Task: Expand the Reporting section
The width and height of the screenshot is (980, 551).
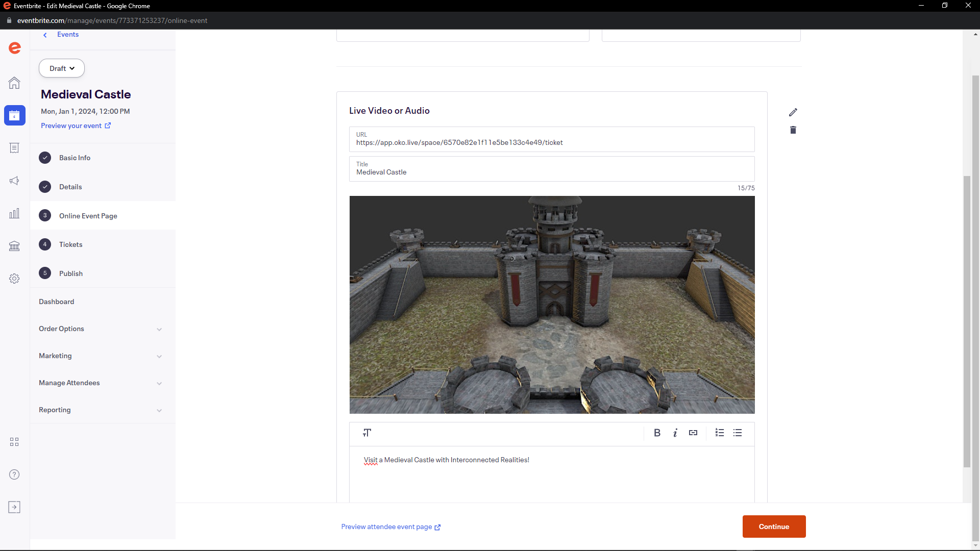Action: (101, 410)
